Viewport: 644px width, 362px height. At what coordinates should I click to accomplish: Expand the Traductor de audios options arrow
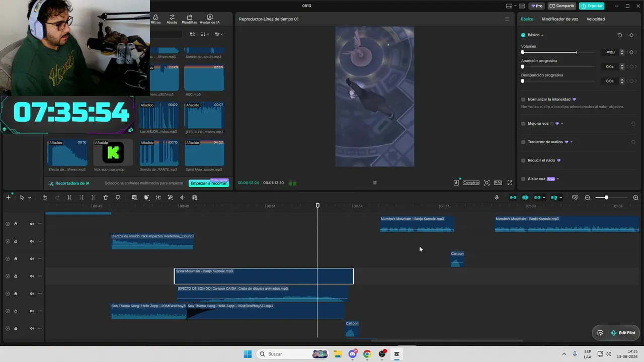(x=572, y=142)
